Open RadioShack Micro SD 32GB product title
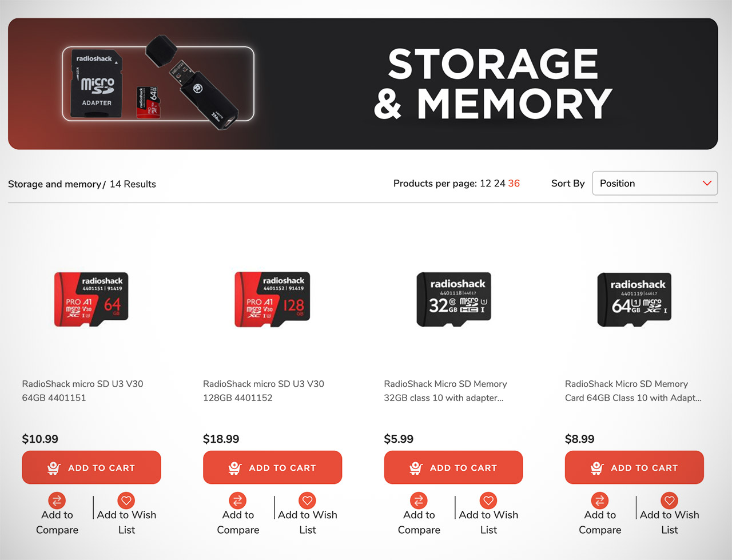Viewport: 732px width, 560px height. coord(445,391)
